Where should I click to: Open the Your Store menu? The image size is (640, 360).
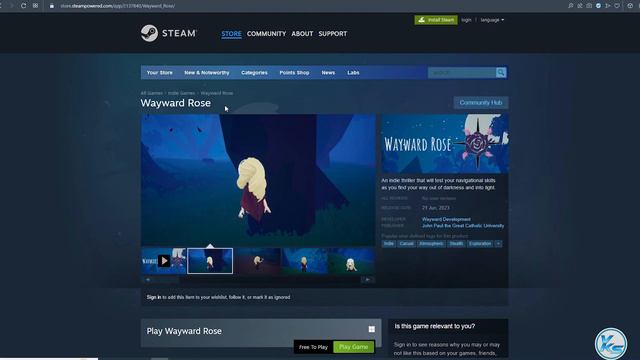[x=160, y=73]
